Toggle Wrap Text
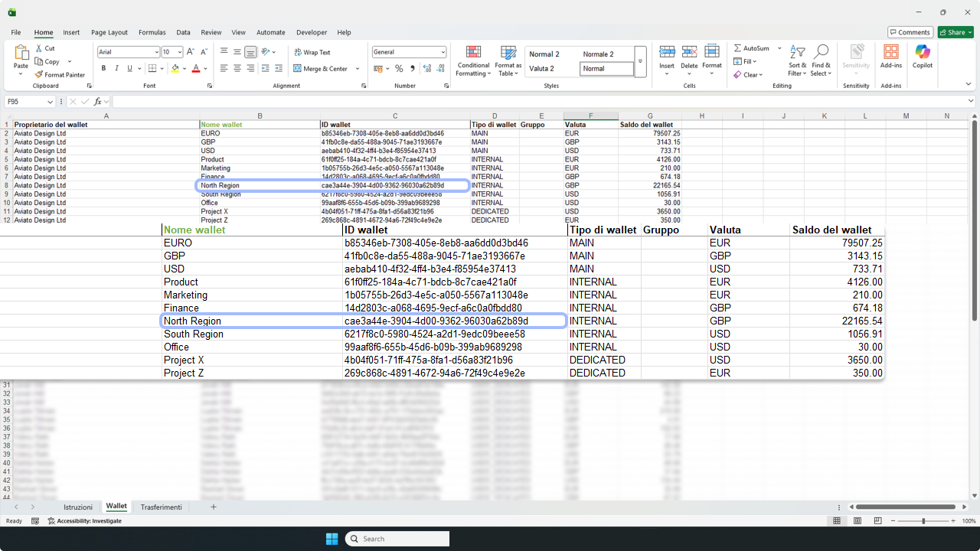The width and height of the screenshot is (980, 551). tap(312, 52)
